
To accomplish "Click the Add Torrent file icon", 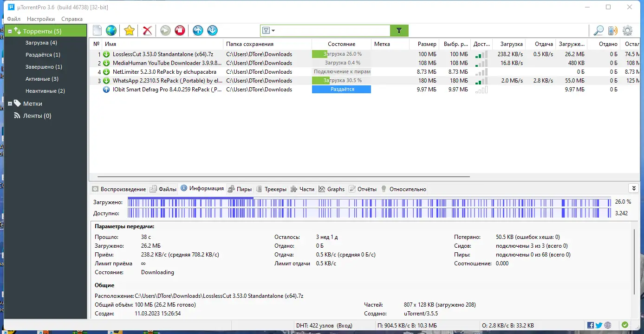I will coord(97,31).
